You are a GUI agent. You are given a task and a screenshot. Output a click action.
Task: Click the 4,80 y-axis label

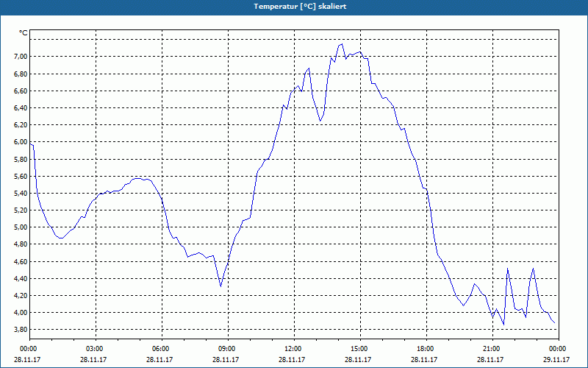[x=21, y=244]
